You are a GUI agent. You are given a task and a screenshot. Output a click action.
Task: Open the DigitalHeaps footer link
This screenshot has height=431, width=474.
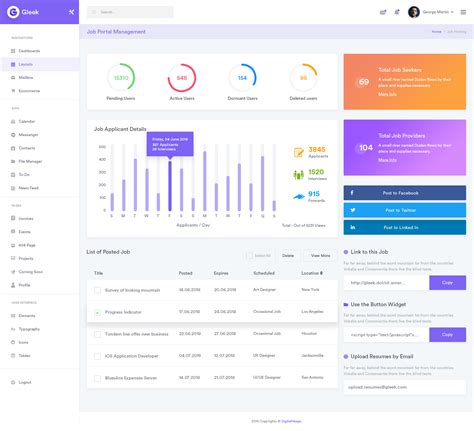[291, 421]
